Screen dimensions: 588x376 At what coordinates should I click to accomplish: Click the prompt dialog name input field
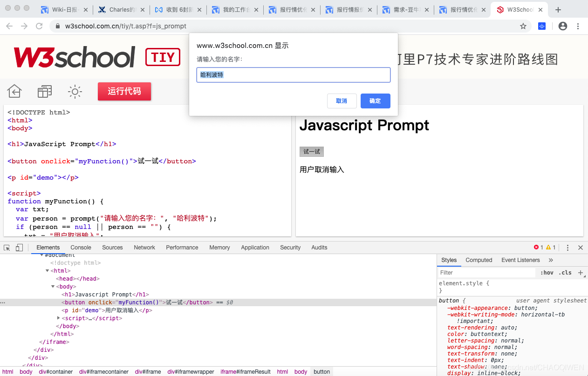[294, 75]
